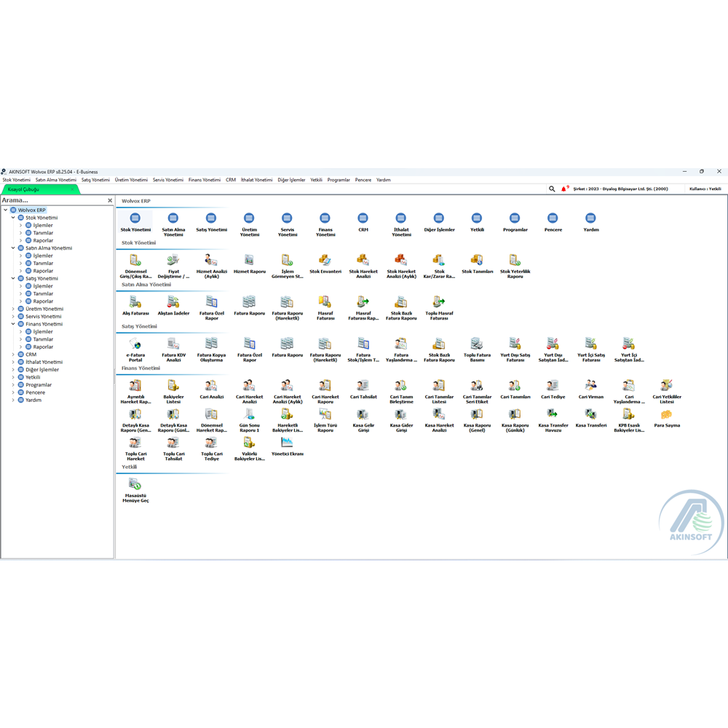Collapse the Stok Yönetimi tree node
The image size is (728, 728).
(x=13, y=218)
